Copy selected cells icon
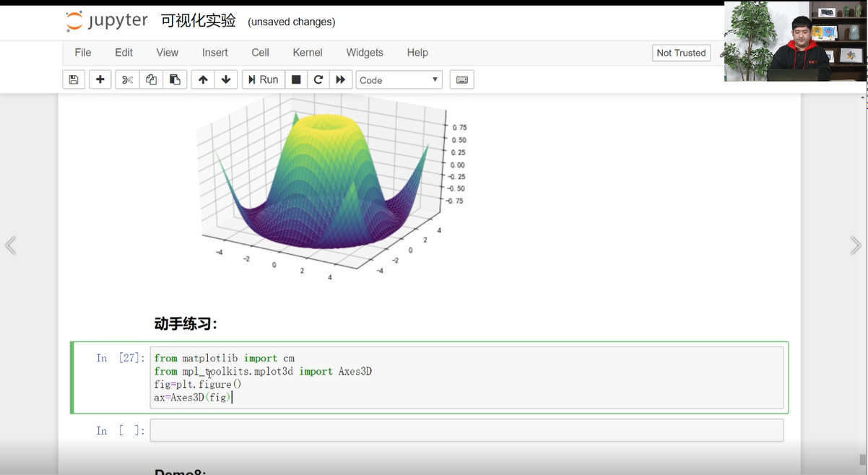The image size is (868, 475). (x=151, y=80)
